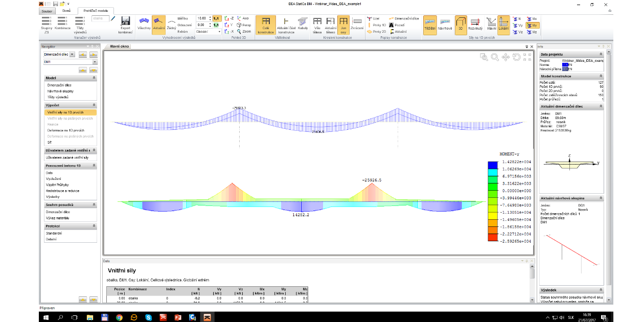Click the red swatch in MOMENT-y legend
This screenshot has width=644, height=322.
493,237
